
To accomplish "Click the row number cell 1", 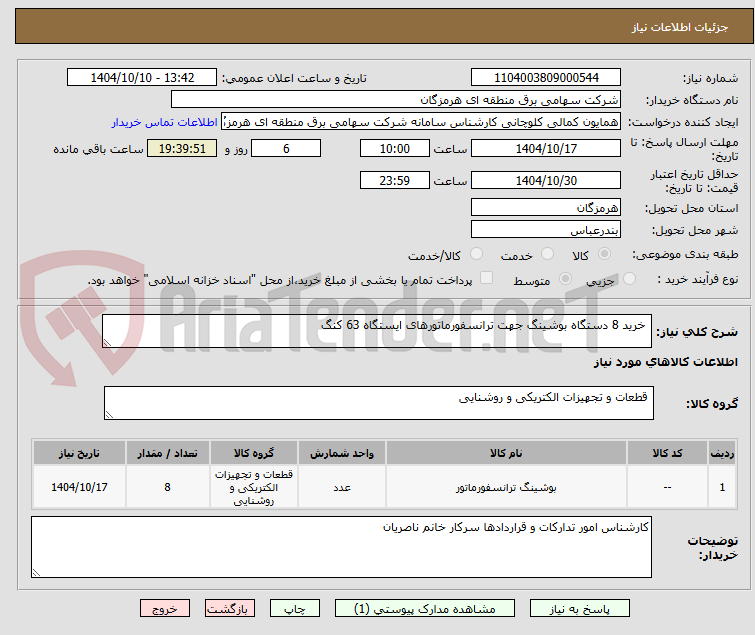I will click(722, 487).
